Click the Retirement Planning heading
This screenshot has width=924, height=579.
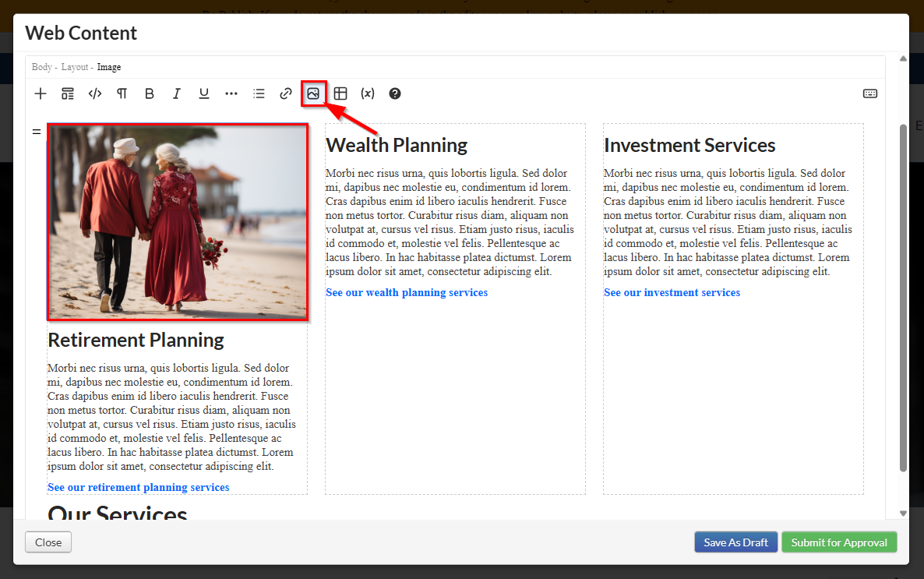point(136,341)
